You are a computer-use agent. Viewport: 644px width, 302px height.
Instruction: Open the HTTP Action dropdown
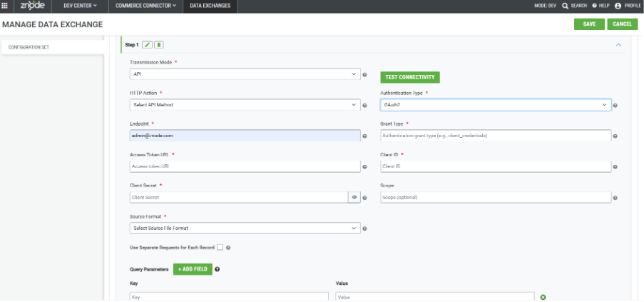point(245,105)
